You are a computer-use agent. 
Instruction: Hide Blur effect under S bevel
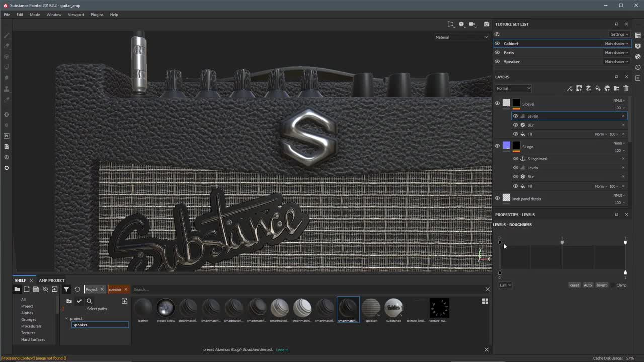tap(515, 125)
